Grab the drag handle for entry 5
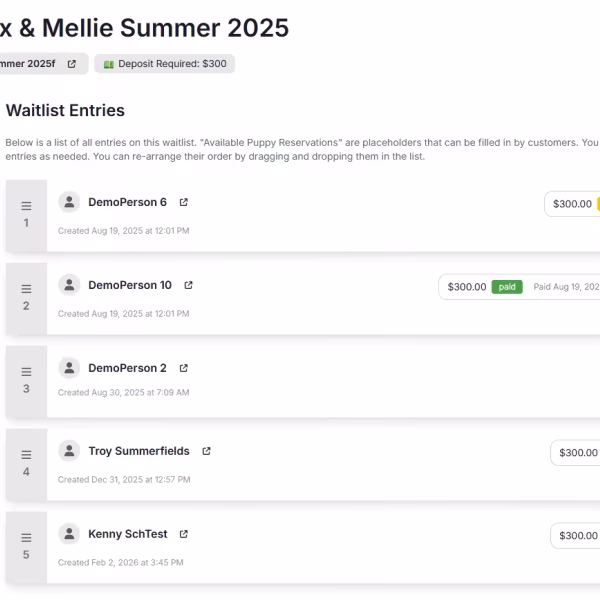The width and height of the screenshot is (600, 600). tap(26, 538)
